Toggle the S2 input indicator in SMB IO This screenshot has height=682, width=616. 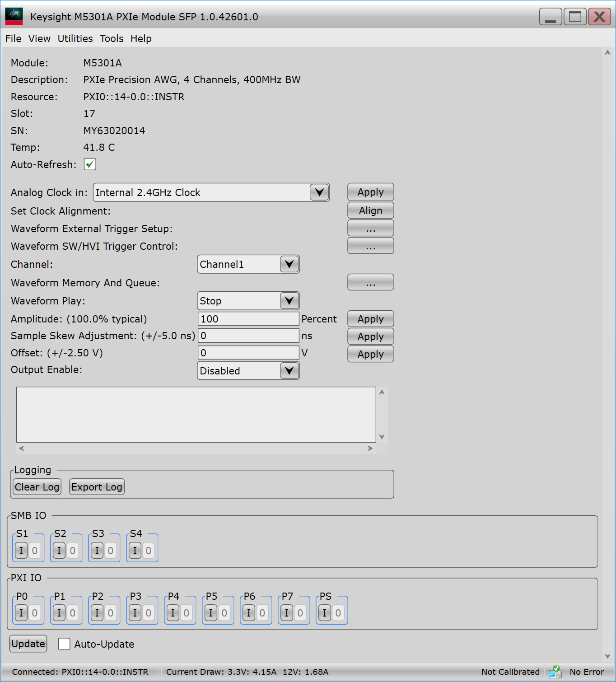(59, 551)
